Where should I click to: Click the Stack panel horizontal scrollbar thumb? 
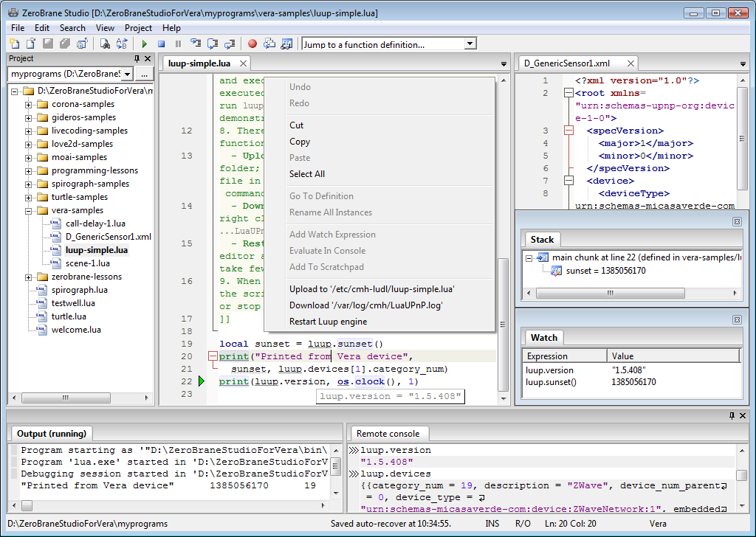[x=611, y=293]
